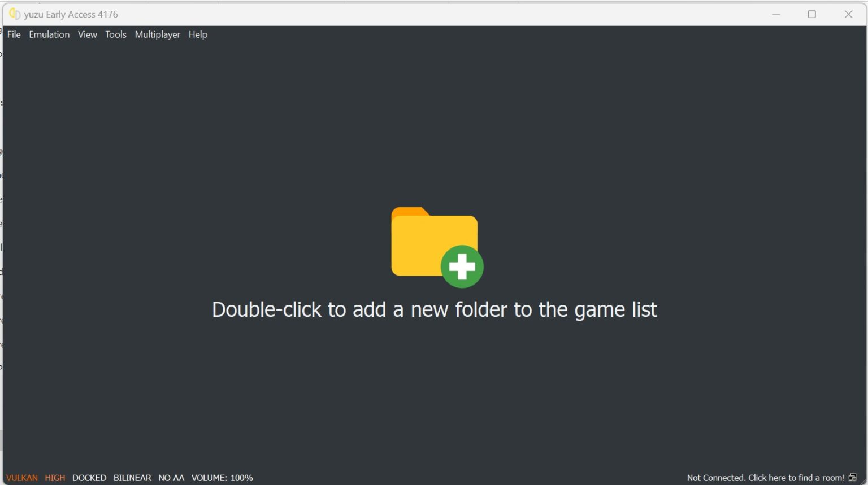
Task: Click the yuzu logo in the title bar
Action: click(x=15, y=14)
